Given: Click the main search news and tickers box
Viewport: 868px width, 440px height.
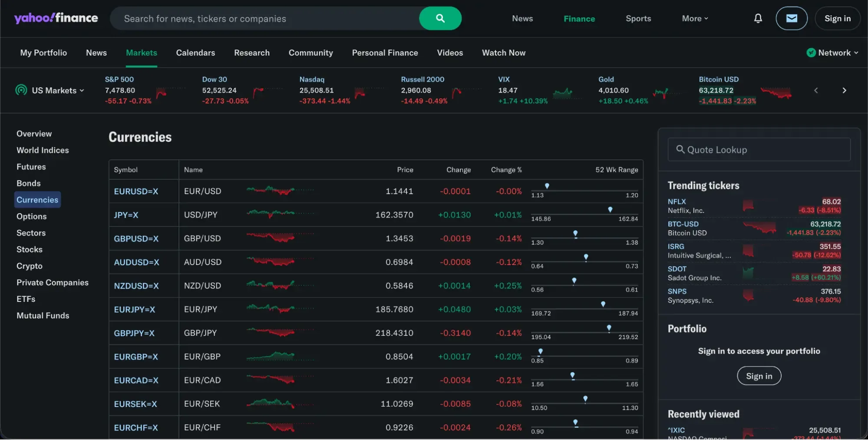Looking at the screenshot, I should [265, 18].
